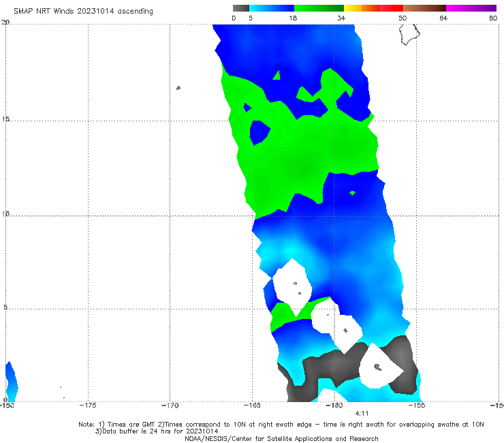Image resolution: width=504 pixels, height=443 pixels.
Task: Click the note '3)Data buffer is 24 hrs'
Action: [157, 431]
